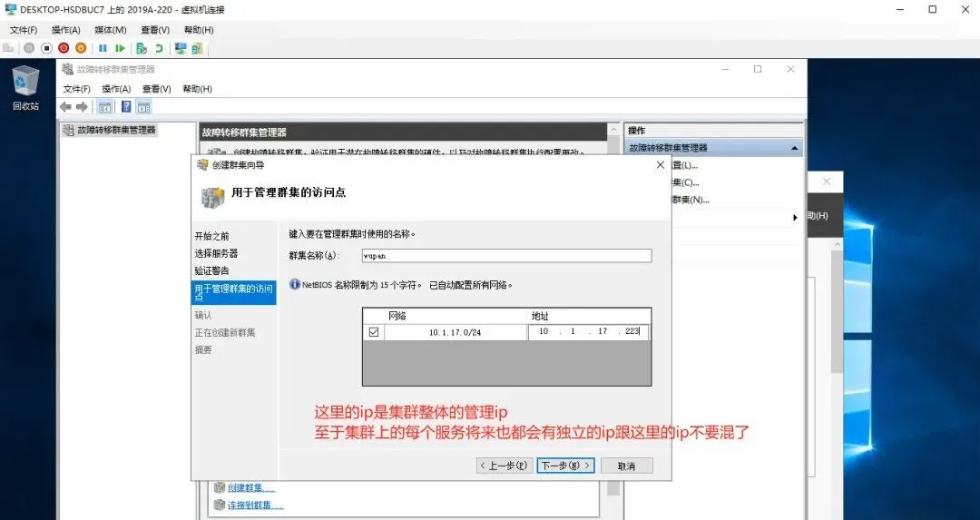The height and width of the screenshot is (520, 980).
Task: Pause the virtual machine
Action: [x=103, y=48]
